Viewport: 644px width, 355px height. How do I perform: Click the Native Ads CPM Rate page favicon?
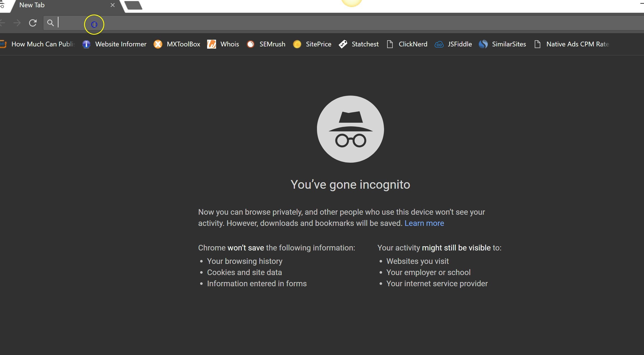coord(537,44)
